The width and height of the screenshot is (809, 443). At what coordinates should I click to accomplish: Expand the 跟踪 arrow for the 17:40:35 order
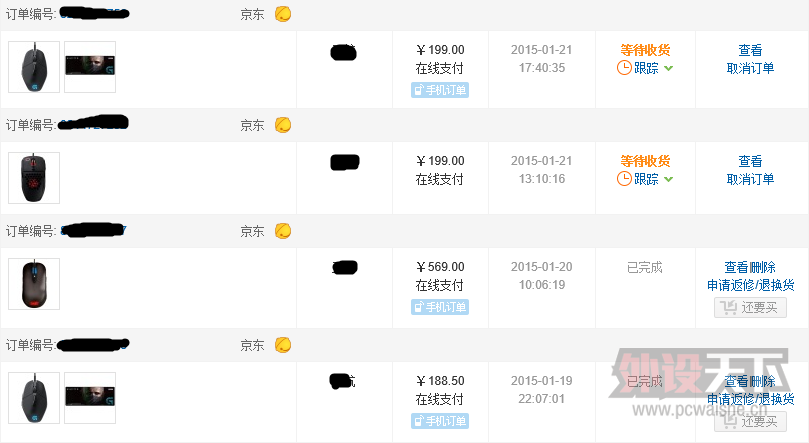point(668,68)
